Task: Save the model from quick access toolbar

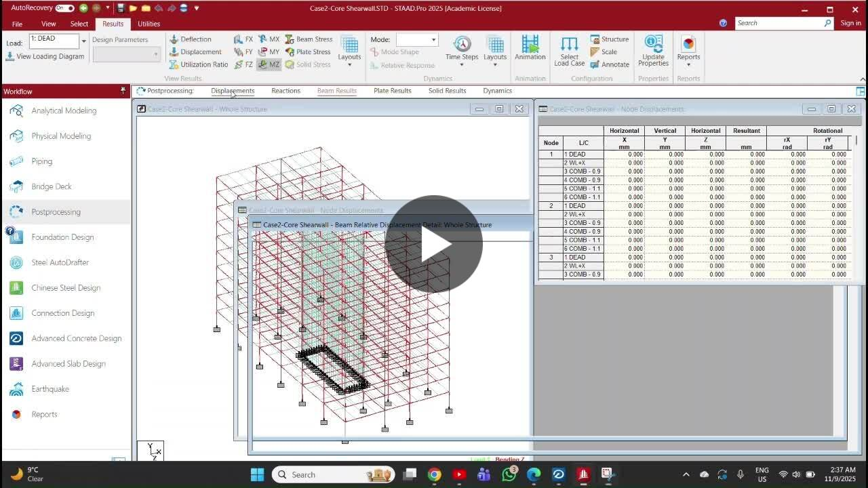Action: point(121,8)
